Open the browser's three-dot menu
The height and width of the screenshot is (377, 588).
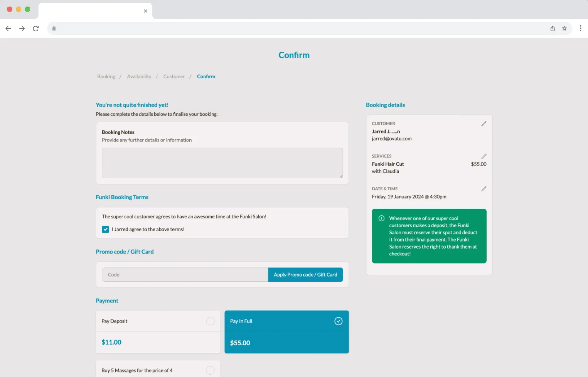581,28
